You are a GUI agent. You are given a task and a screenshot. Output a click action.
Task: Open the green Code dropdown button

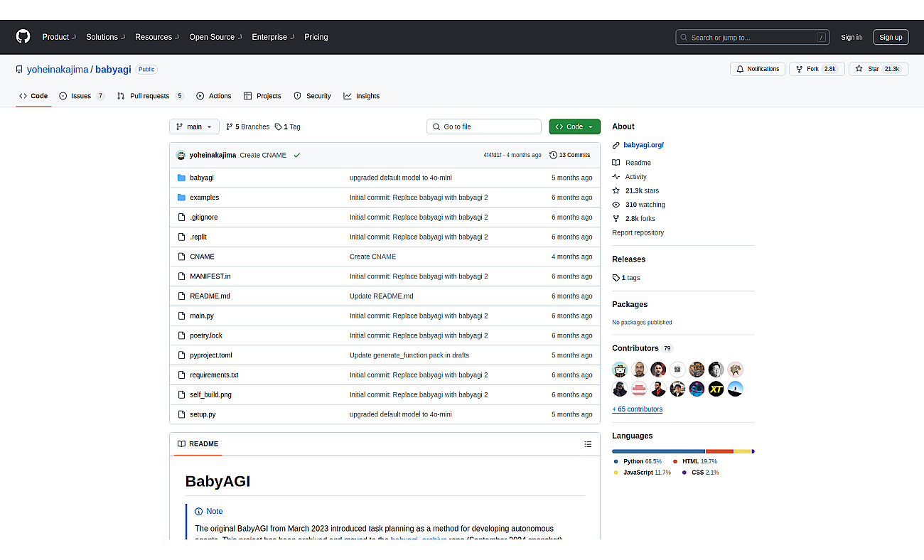[x=574, y=126]
